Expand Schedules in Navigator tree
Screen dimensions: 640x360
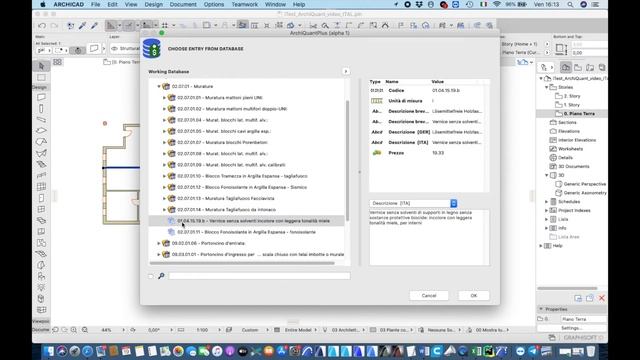[547, 202]
